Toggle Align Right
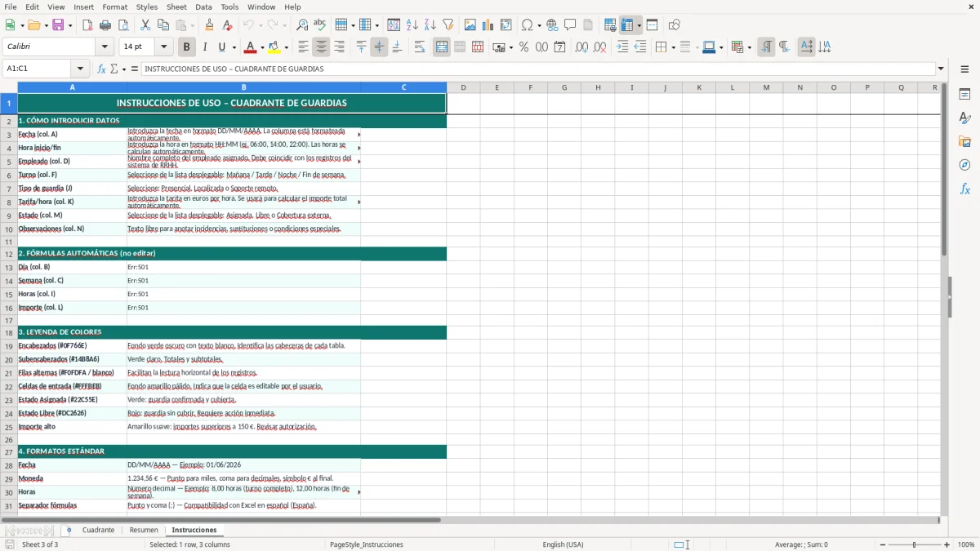The width and height of the screenshot is (980, 551). click(x=340, y=47)
